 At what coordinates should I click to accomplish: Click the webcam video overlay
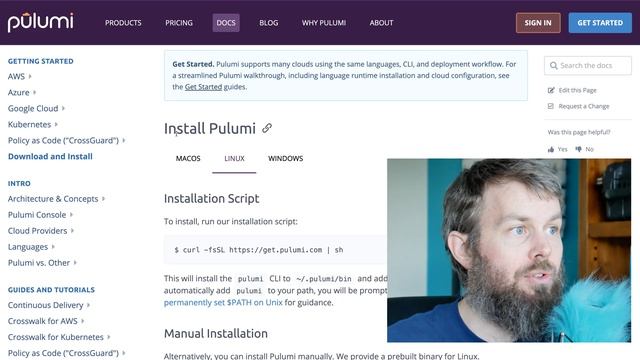[x=509, y=250]
